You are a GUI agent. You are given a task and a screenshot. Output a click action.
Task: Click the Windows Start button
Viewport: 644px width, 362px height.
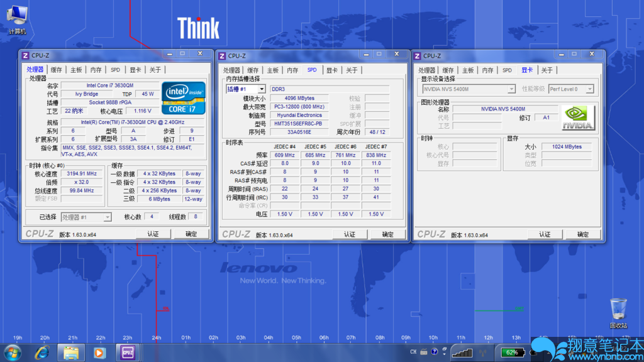pos(13,353)
